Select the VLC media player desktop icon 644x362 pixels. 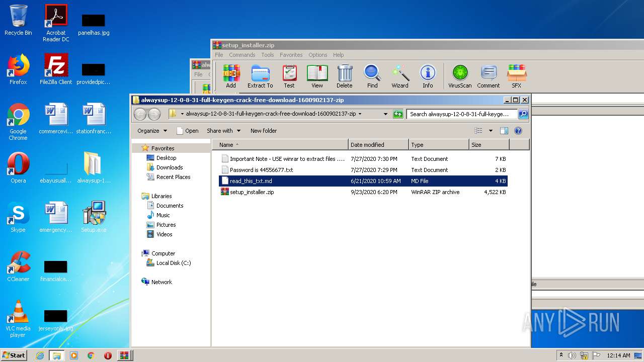18,319
